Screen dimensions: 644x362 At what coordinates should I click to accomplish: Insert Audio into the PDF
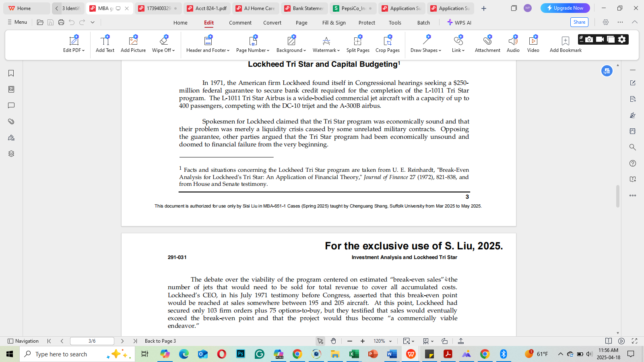tap(513, 43)
